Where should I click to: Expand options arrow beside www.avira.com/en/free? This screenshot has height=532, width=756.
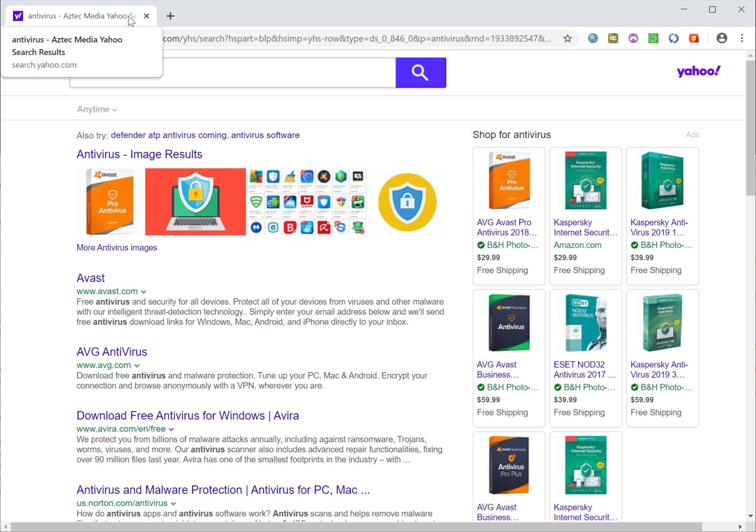(x=171, y=429)
